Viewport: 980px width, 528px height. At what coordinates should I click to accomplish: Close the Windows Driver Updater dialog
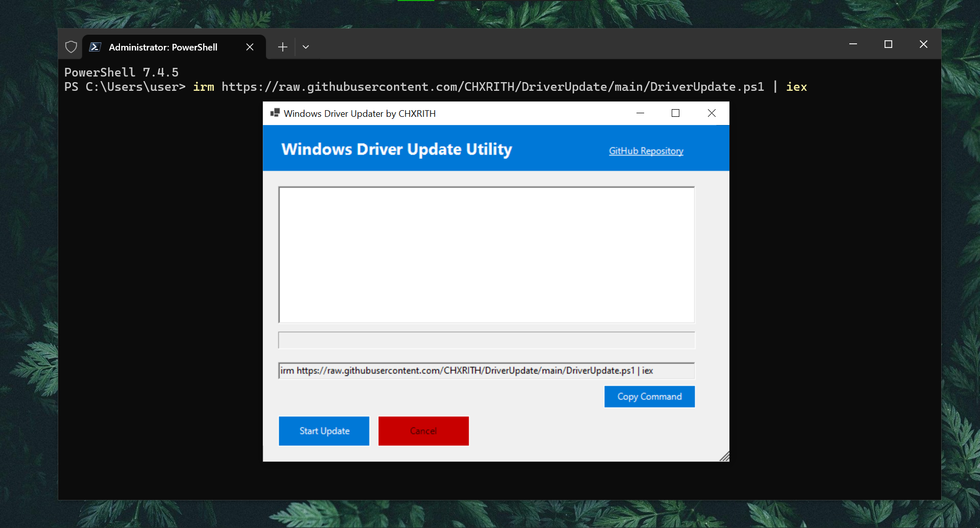click(x=712, y=113)
